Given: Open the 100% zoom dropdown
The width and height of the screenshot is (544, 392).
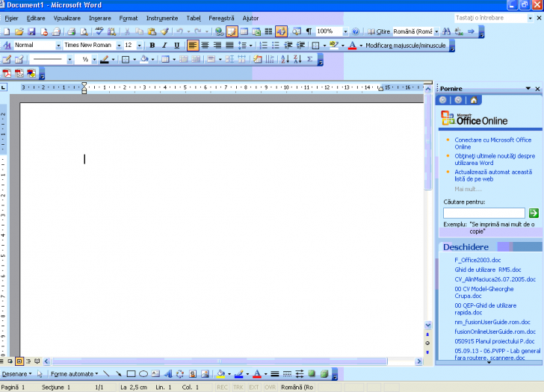Looking at the screenshot, I should click(345, 32).
